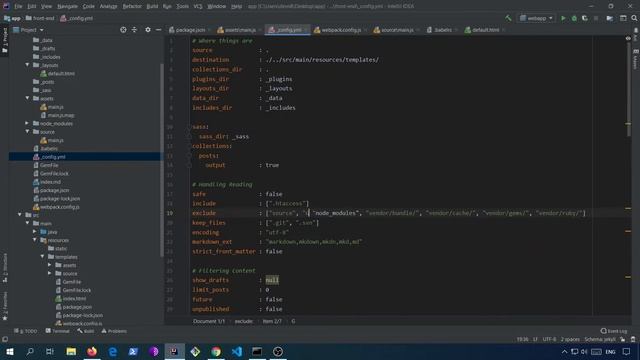
Task: Collapse the templates folder
Action: (x=42, y=257)
